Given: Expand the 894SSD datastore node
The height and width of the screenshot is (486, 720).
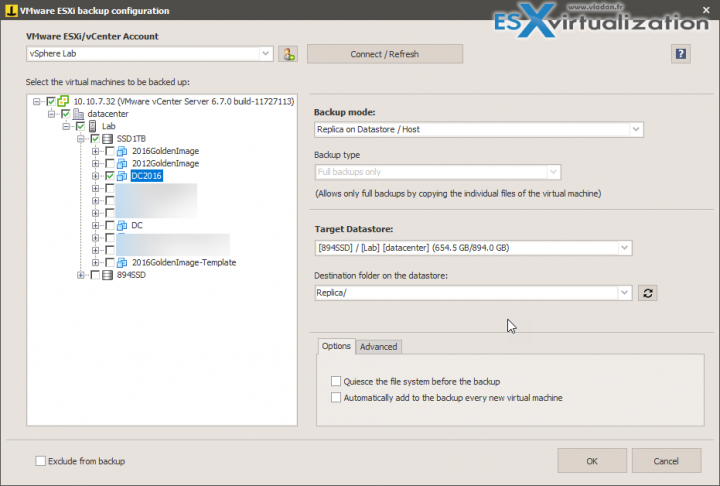Looking at the screenshot, I should (x=80, y=275).
